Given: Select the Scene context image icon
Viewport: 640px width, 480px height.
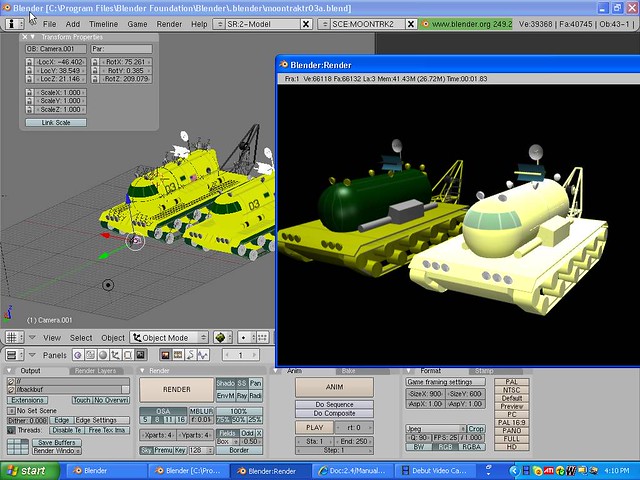Looking at the screenshot, I should [140, 355].
